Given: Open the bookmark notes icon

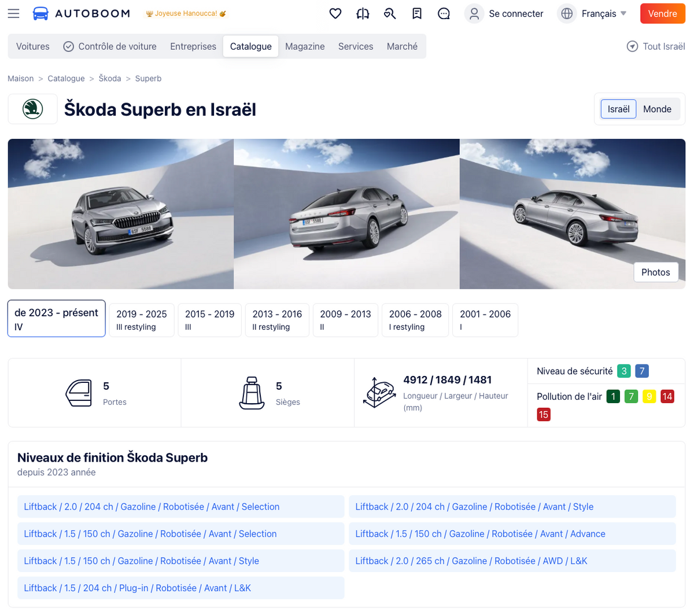Looking at the screenshot, I should 417,13.
